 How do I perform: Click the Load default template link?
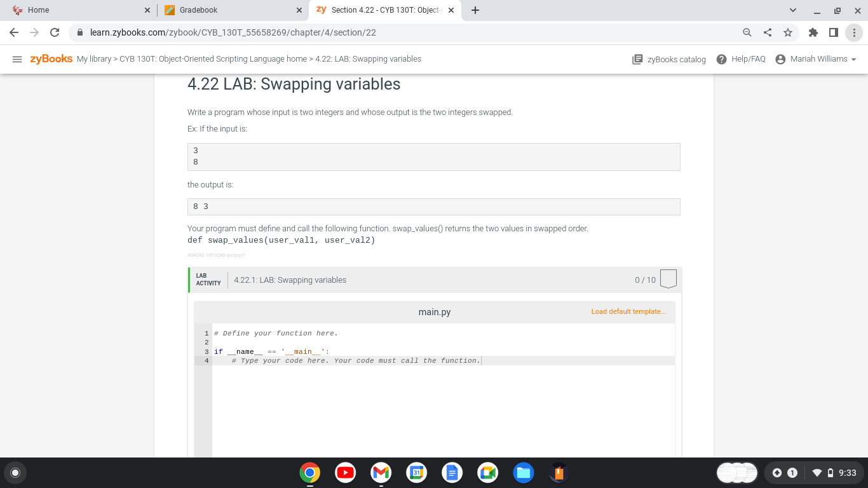(x=628, y=311)
